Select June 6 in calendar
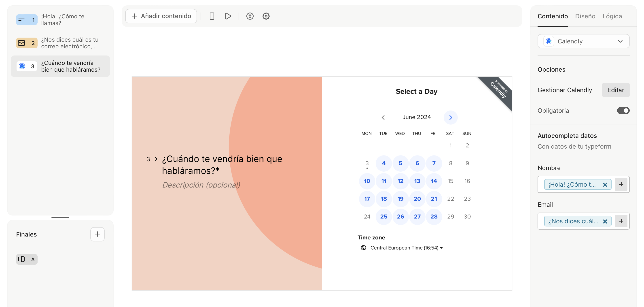Viewport: 644px width, 307px height. (x=417, y=163)
